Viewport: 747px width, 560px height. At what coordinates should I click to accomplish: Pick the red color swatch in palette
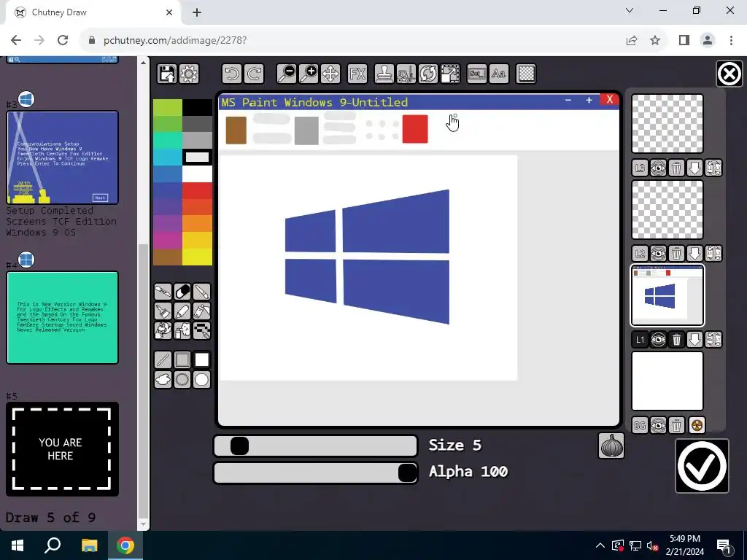[x=197, y=190]
